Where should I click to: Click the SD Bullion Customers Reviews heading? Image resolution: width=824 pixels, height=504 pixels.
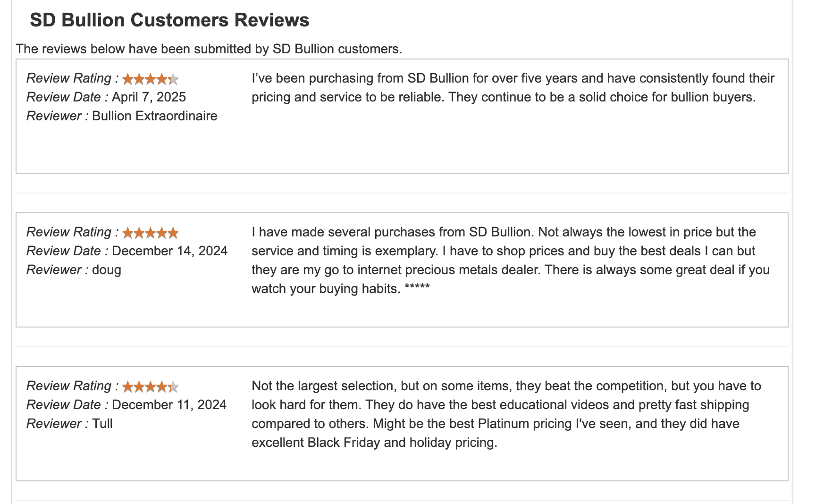coord(169,20)
